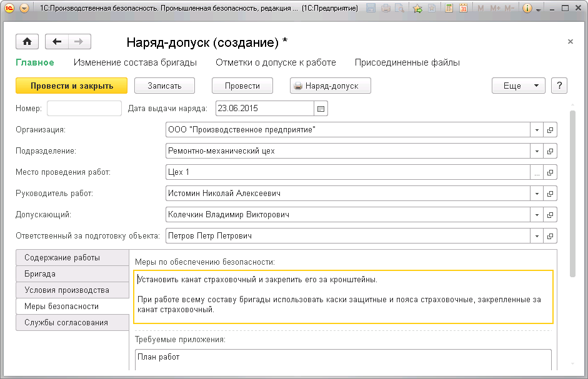
Task: Expand the Организация dropdown list
Action: coord(537,130)
